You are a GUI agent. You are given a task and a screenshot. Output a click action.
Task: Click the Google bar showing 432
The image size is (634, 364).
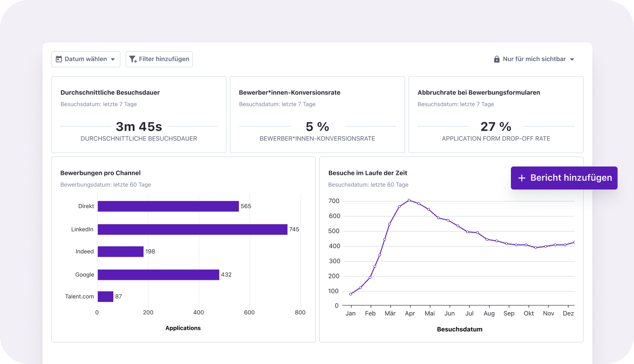point(158,275)
